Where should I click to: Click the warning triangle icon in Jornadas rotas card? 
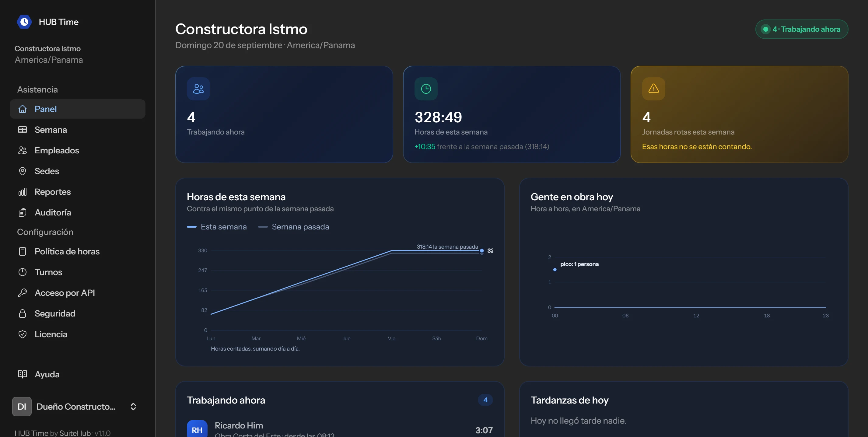coord(654,89)
